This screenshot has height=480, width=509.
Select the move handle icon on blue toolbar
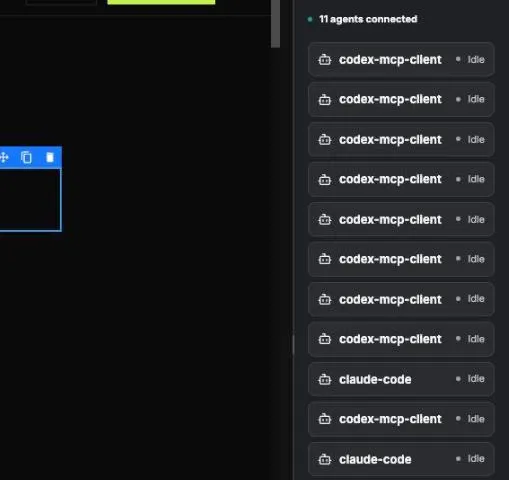(4, 157)
